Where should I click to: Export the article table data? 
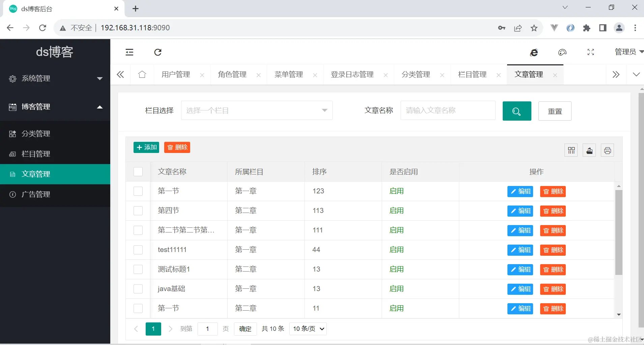coord(589,150)
